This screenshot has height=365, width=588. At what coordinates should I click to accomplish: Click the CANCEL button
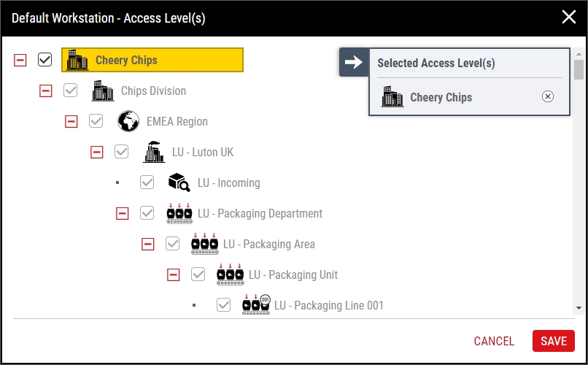[x=494, y=341]
